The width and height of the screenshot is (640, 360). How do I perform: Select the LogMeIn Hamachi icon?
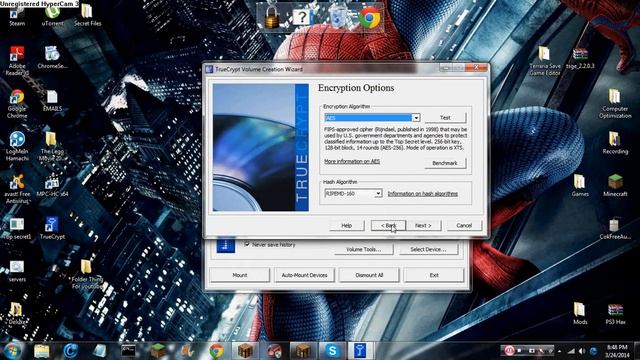coord(17,146)
